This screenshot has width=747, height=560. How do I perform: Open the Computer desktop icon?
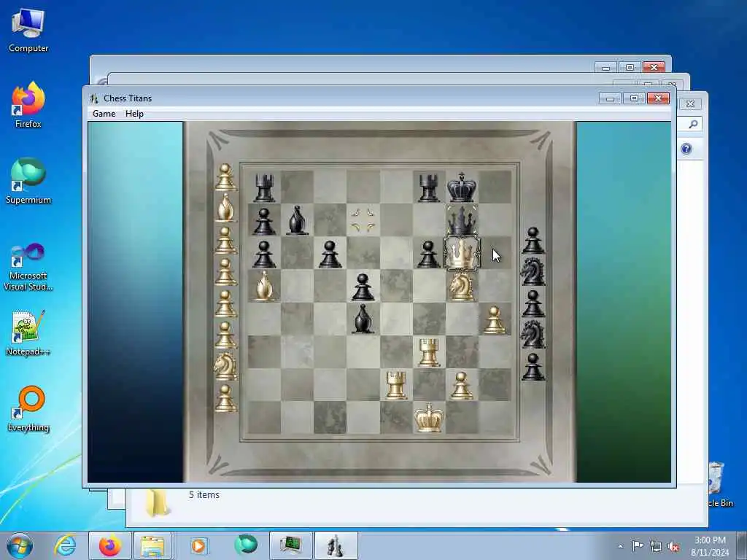coord(28,31)
